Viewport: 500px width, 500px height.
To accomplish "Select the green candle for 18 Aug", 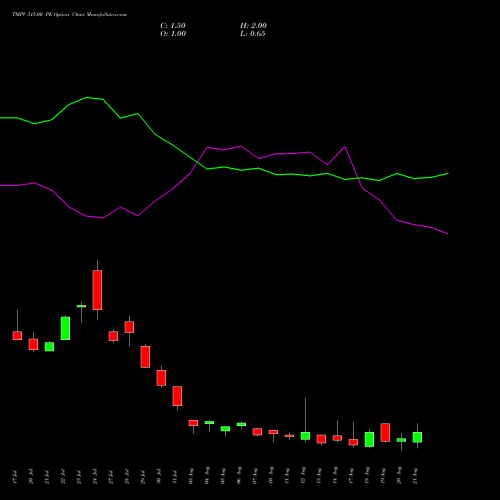I will (x=369, y=439).
